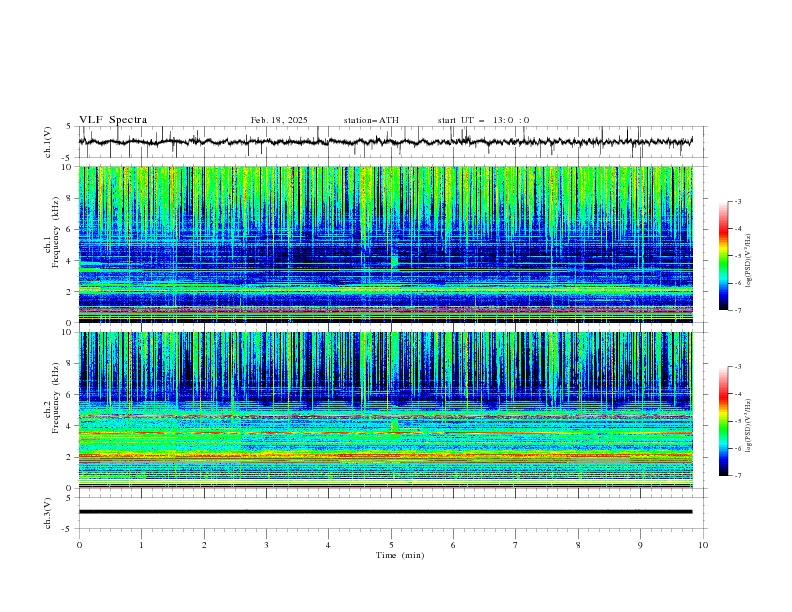Click the lower "log(PSD)(V²/Hz)" colorbar label
The height and width of the screenshot is (612, 792).
point(748,426)
